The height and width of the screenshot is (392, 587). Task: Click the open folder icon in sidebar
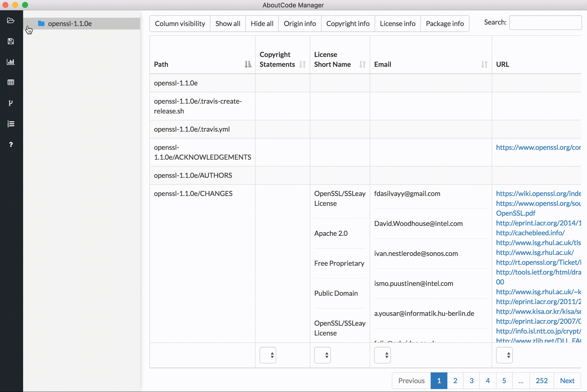point(11,20)
